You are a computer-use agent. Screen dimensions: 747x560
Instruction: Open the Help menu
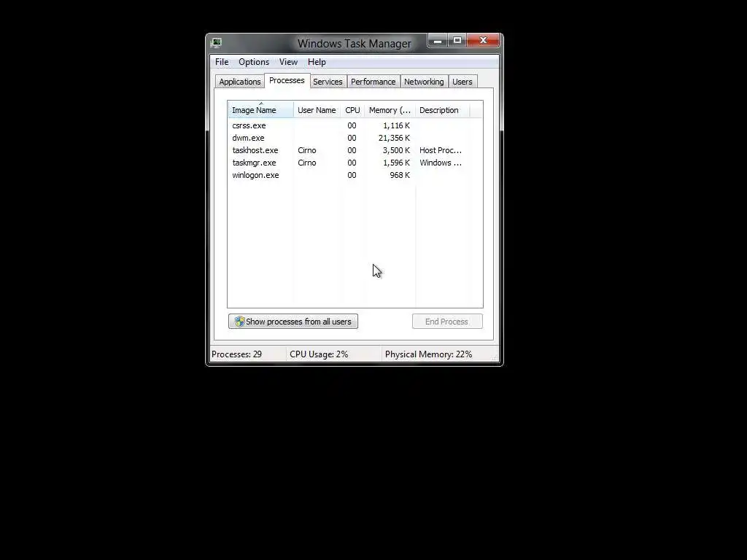tap(317, 62)
